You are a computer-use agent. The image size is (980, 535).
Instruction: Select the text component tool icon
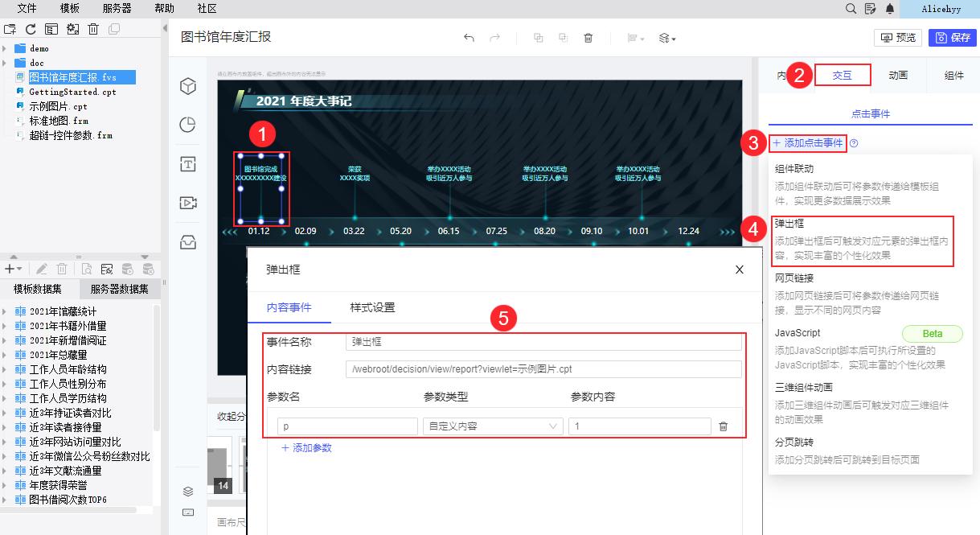tap(187, 163)
